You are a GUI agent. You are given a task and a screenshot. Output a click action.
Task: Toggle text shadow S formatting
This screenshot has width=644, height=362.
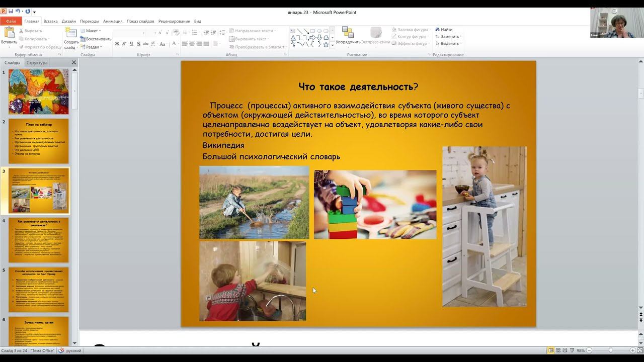pos(139,44)
